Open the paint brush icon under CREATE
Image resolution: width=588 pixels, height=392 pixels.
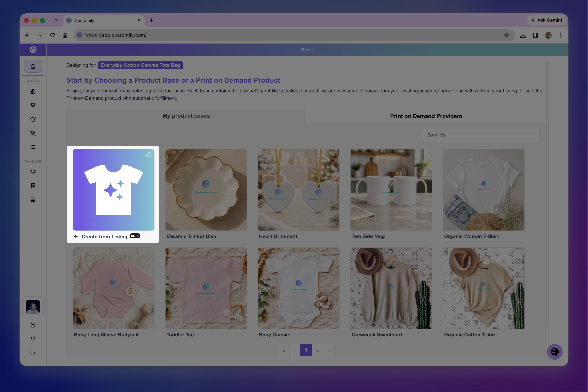[x=33, y=105]
